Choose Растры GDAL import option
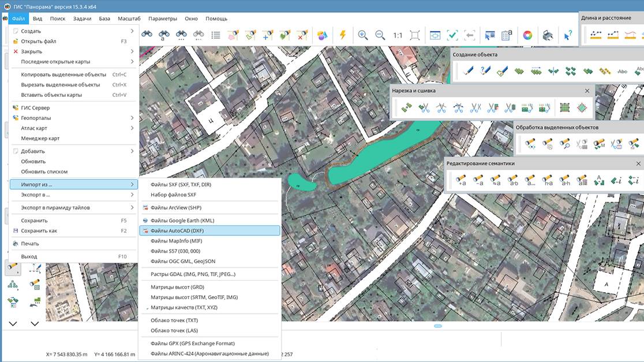The height and width of the screenshot is (362, 644). (210, 274)
